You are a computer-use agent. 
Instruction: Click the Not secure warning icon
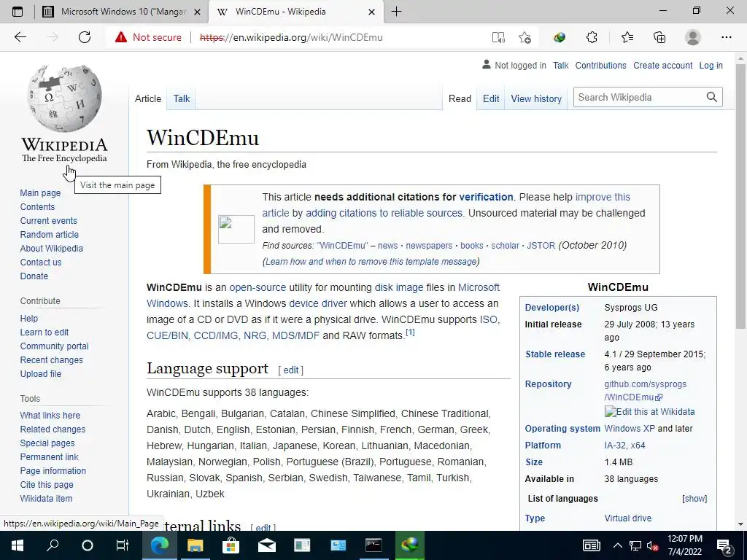pos(121,37)
